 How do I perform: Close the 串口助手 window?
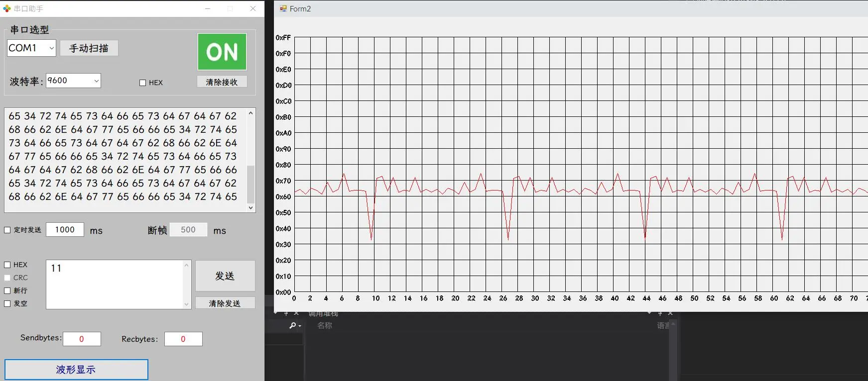pos(252,8)
